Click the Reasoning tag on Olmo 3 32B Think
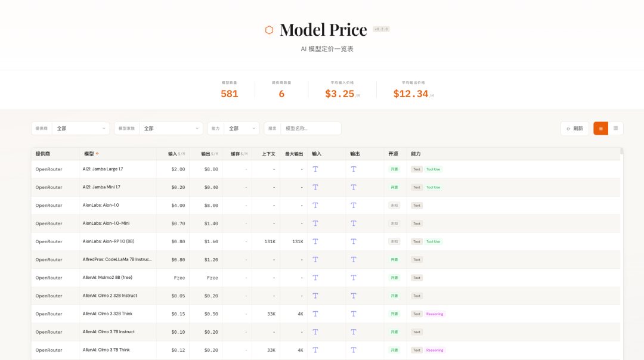Viewport: 644px width, 360px height. (x=435, y=314)
